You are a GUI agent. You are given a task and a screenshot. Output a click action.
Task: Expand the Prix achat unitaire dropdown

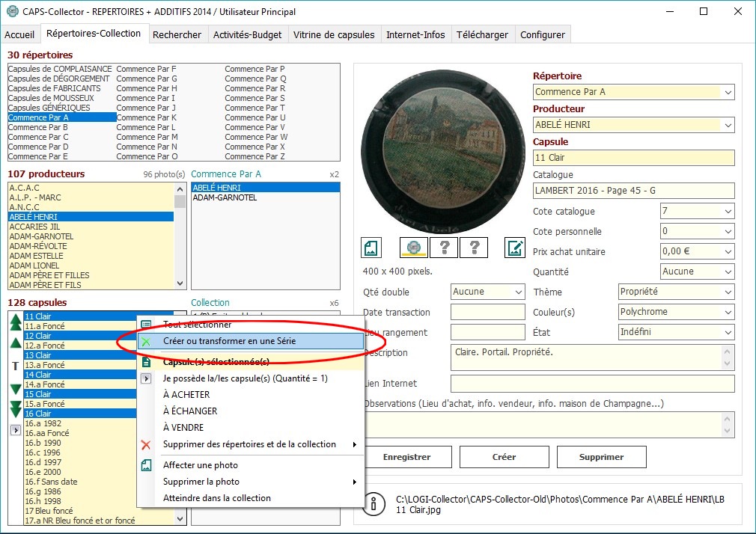pos(728,251)
